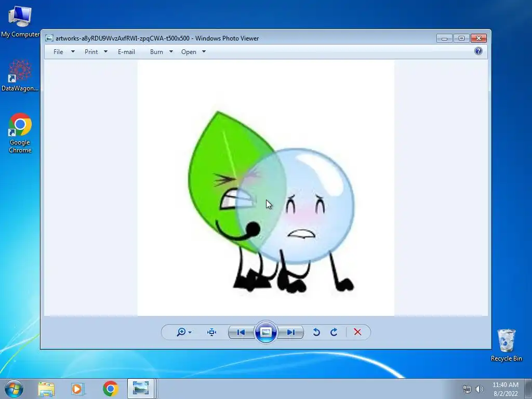Click the leaf and bubble image

(x=265, y=188)
